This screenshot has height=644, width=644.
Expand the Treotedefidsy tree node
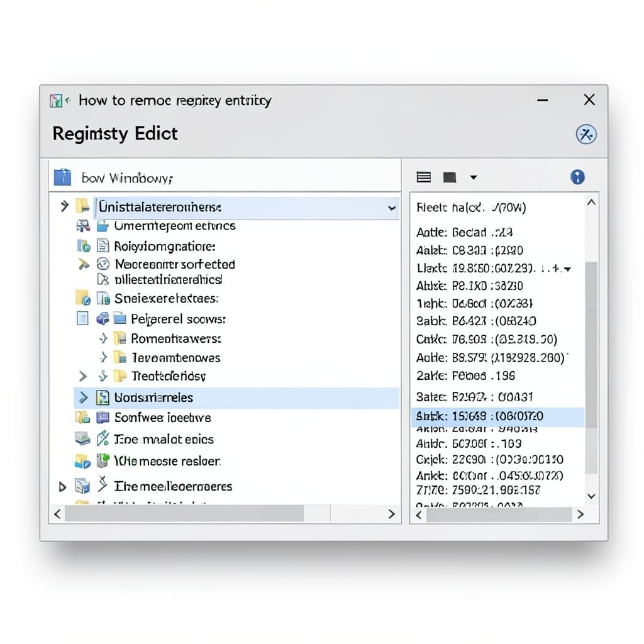tap(83, 376)
